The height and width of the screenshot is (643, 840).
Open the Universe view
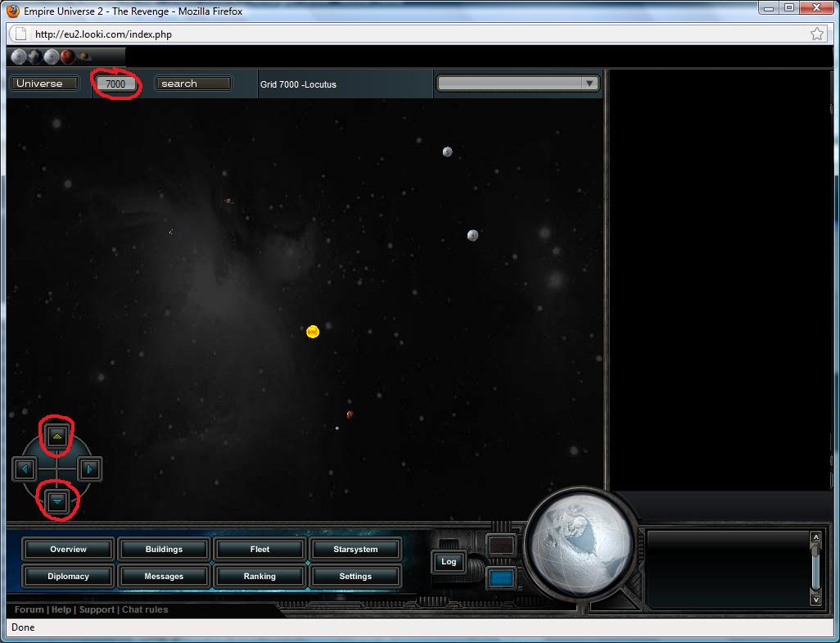[x=45, y=84]
